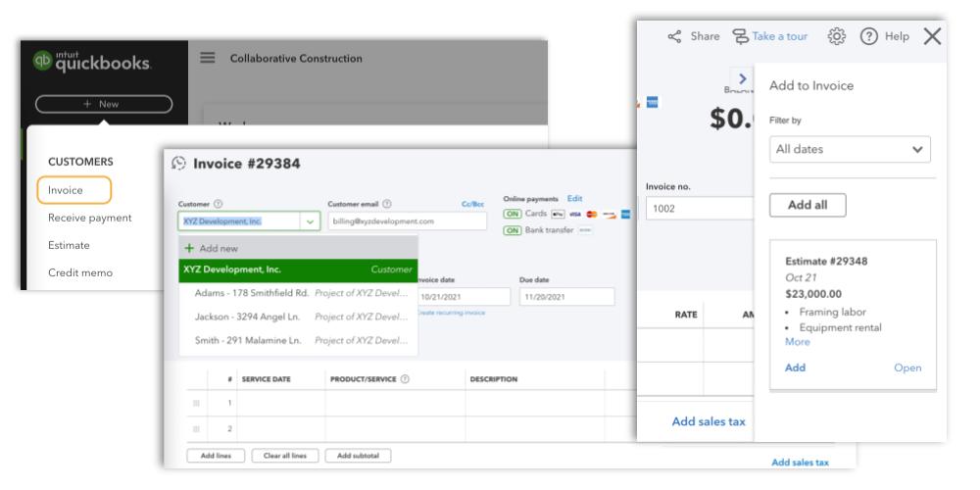The image size is (980, 490).
Task: Click the DESCRIPTION column header
Action: point(494,378)
